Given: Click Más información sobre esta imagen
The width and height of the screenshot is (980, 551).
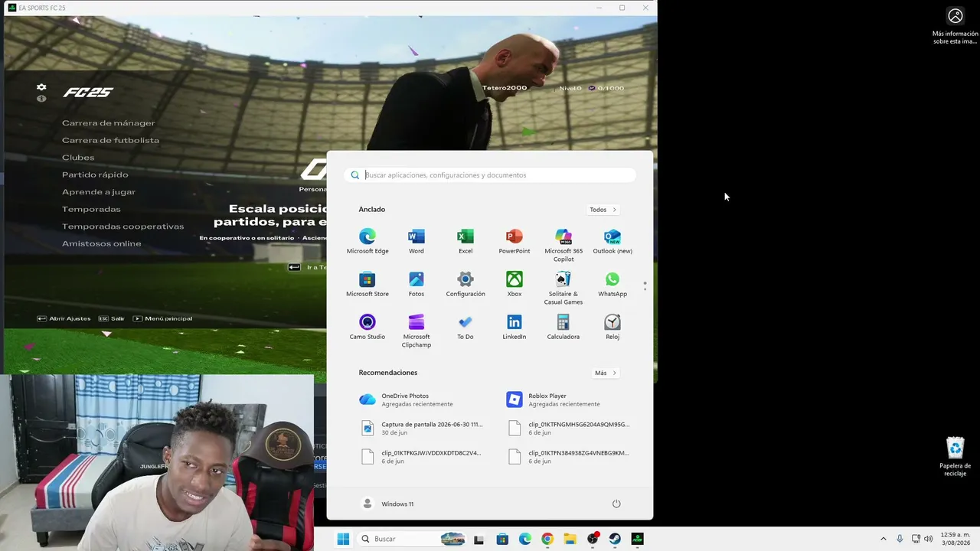Looking at the screenshot, I should [x=955, y=27].
